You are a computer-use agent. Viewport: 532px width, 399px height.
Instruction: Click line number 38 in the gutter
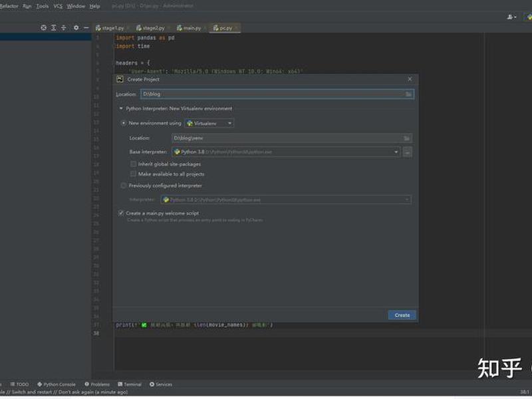96,333
